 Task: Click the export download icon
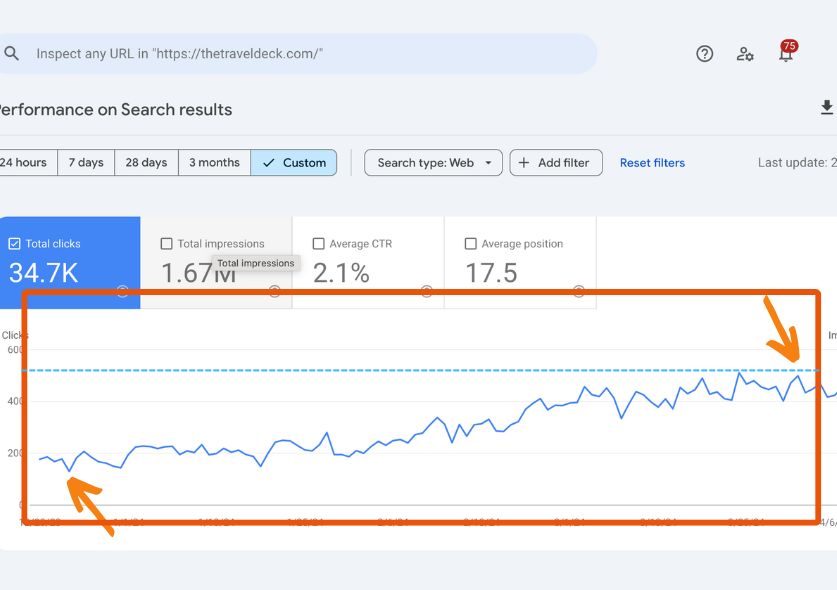point(827,108)
